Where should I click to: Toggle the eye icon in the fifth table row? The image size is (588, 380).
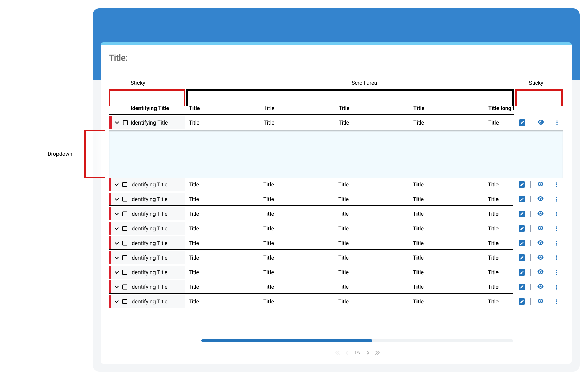pos(540,228)
